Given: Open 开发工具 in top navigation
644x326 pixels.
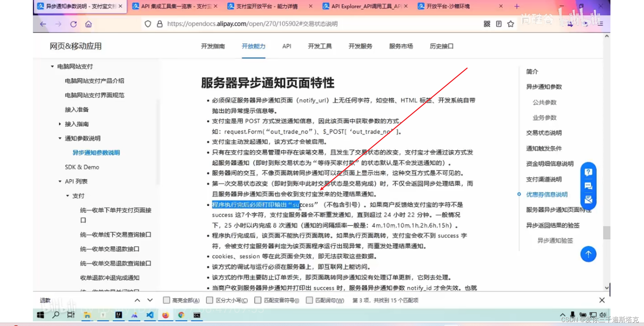Looking at the screenshot, I should coord(320,46).
